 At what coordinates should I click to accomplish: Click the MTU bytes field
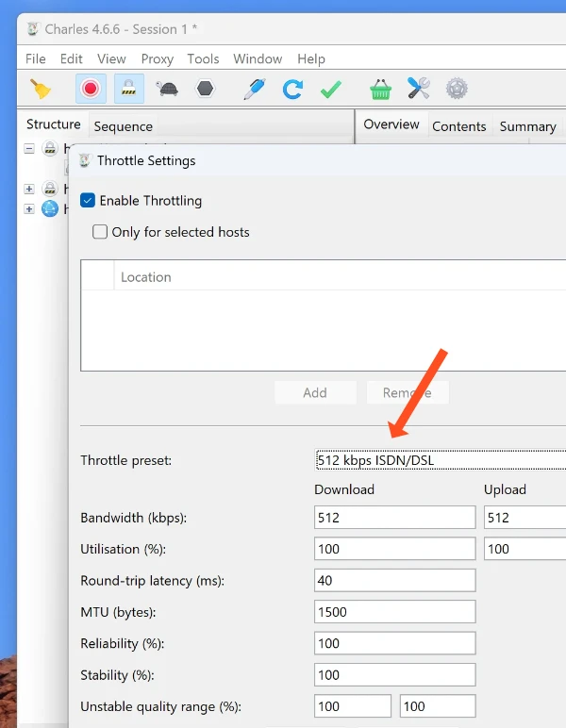pyautogui.click(x=394, y=612)
